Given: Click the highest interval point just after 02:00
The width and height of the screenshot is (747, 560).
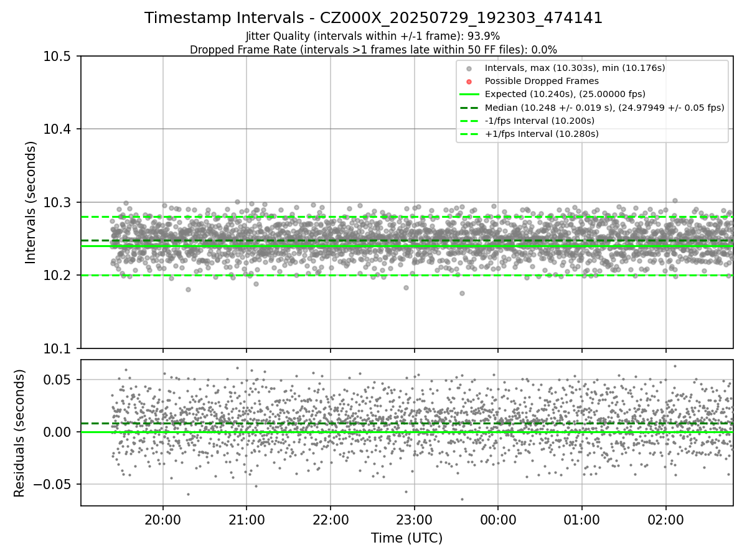Looking at the screenshot, I should tap(675, 200).
